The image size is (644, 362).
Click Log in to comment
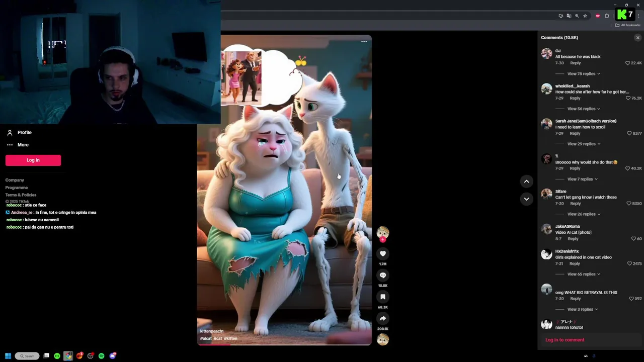(x=565, y=340)
